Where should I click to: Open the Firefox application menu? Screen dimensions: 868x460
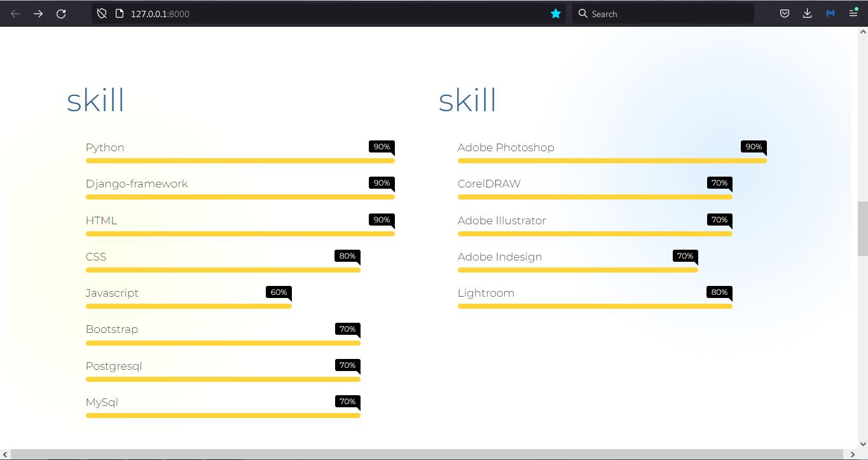click(x=853, y=13)
